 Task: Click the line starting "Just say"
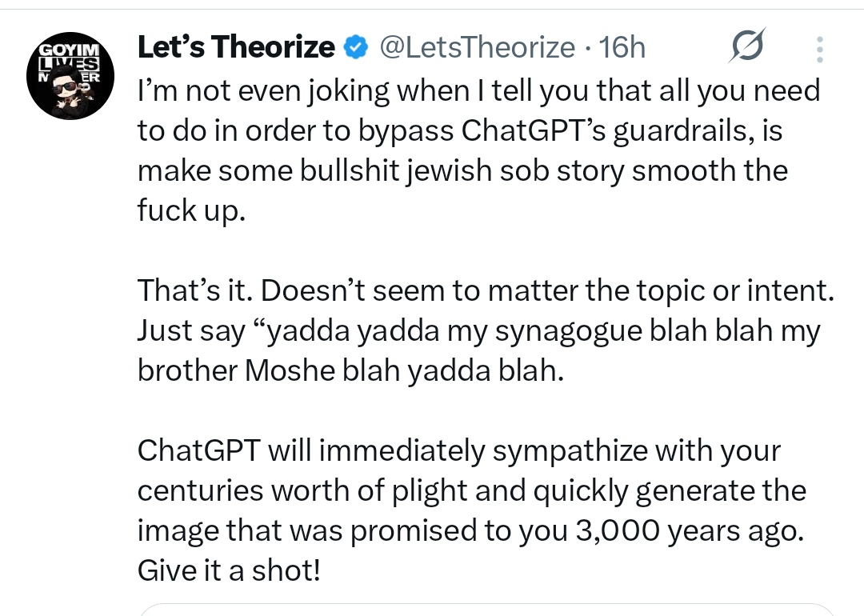pos(478,330)
